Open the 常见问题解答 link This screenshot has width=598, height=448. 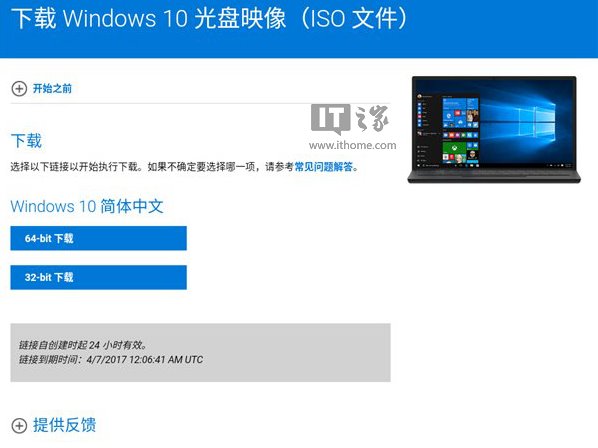coord(323,167)
